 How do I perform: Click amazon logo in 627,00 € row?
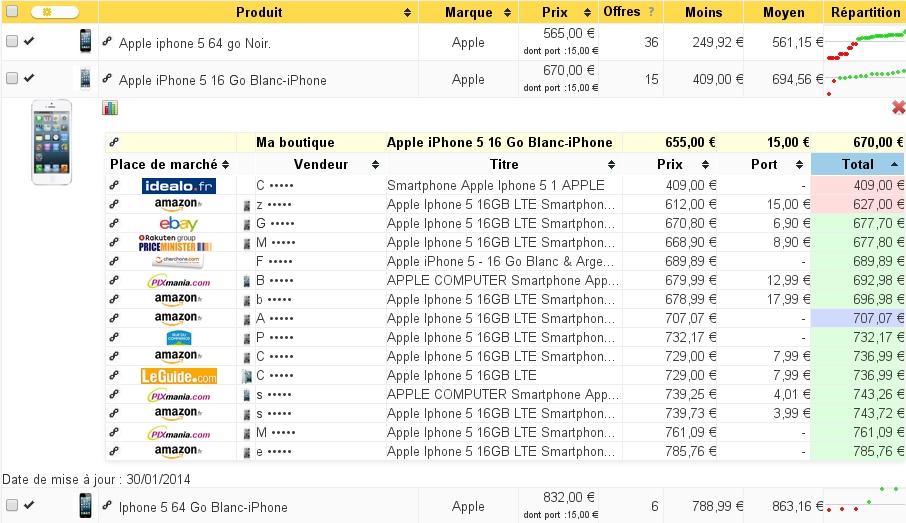click(x=179, y=205)
